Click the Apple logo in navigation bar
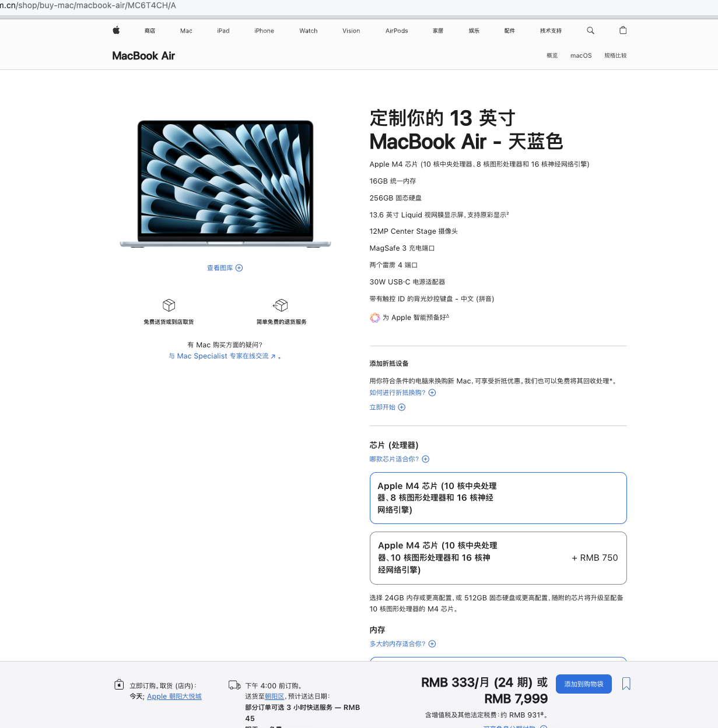 tap(116, 30)
